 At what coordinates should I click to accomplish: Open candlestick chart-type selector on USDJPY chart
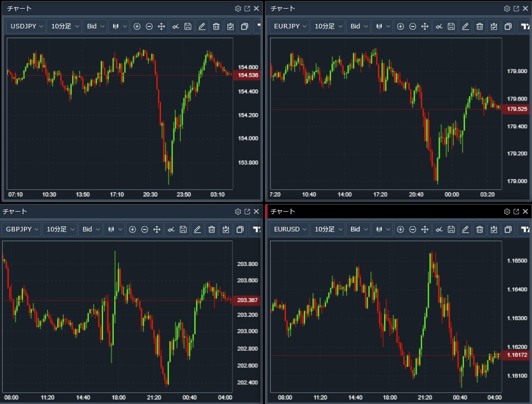click(119, 26)
